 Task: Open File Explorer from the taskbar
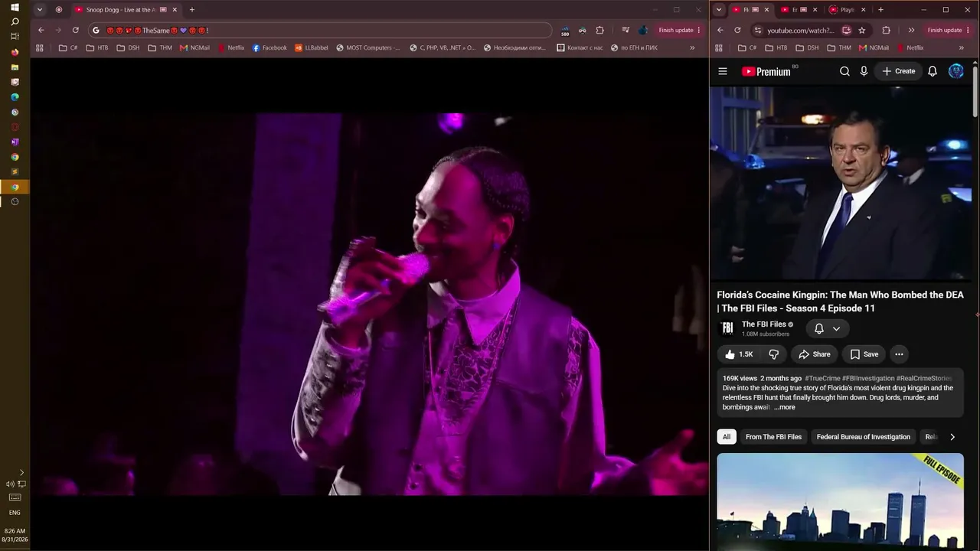15,67
